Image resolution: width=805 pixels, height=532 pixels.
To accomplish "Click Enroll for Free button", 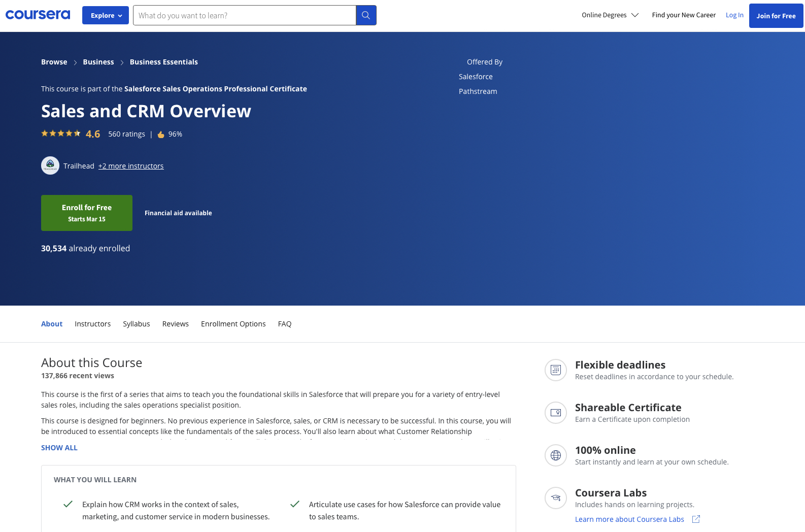I will [87, 213].
